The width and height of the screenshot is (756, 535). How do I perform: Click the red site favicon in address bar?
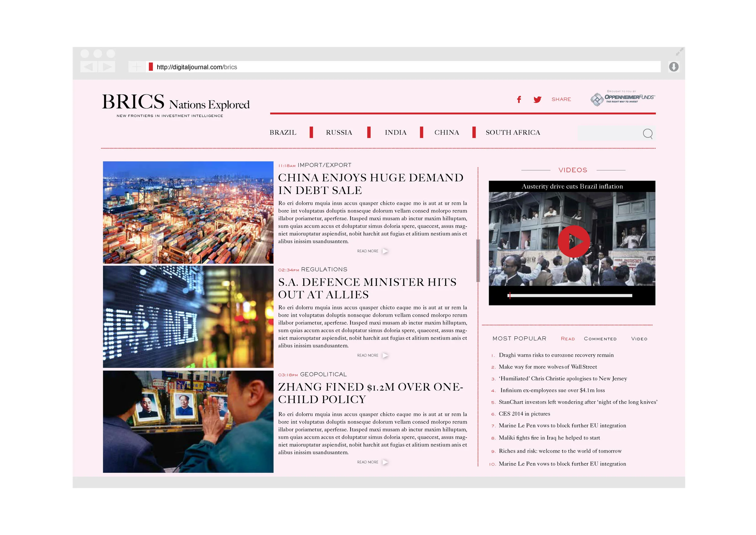click(x=151, y=67)
